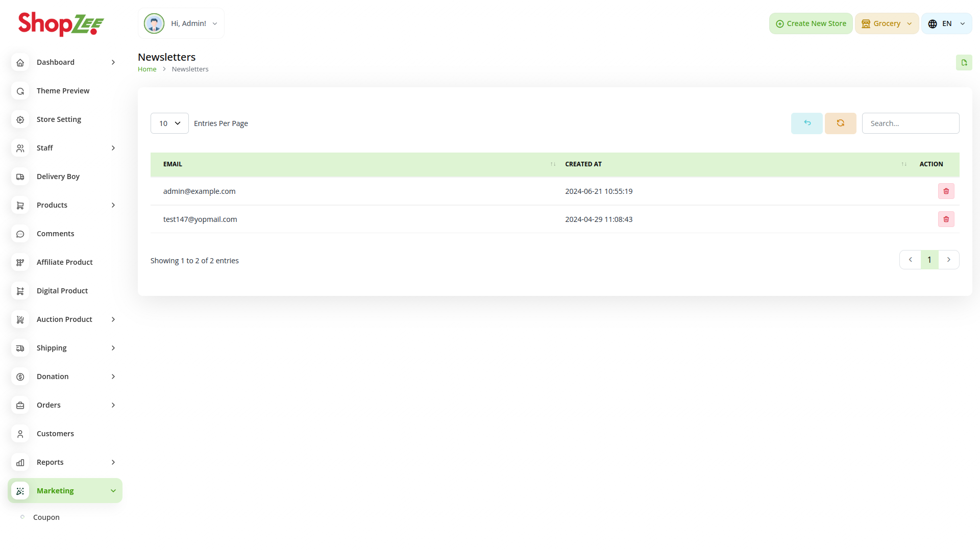
Task: Click the blue back arrow button
Action: click(x=806, y=123)
